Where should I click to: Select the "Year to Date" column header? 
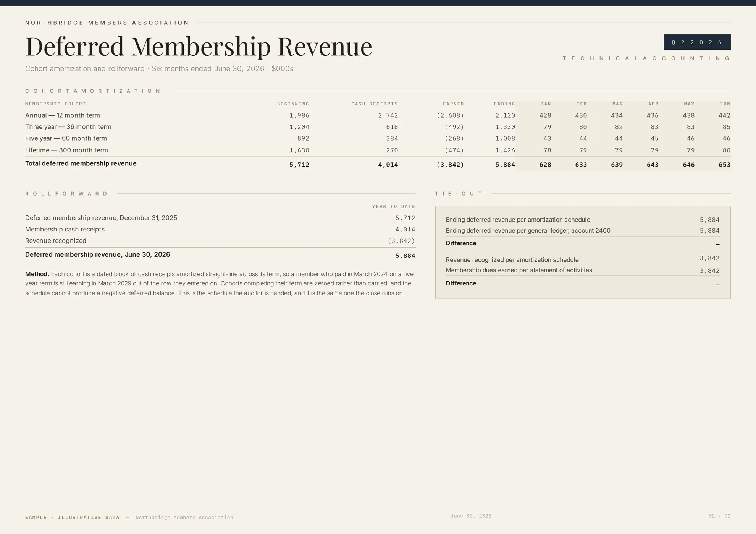tap(394, 207)
